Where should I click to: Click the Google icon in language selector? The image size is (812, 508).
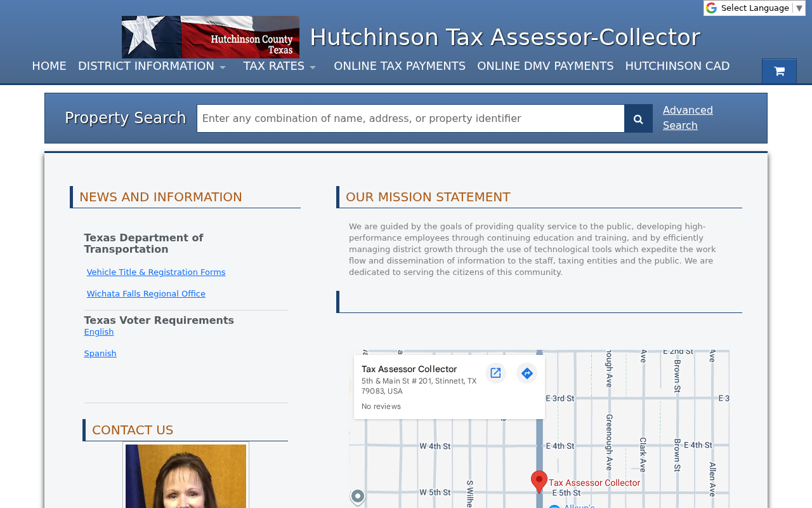[x=712, y=8]
